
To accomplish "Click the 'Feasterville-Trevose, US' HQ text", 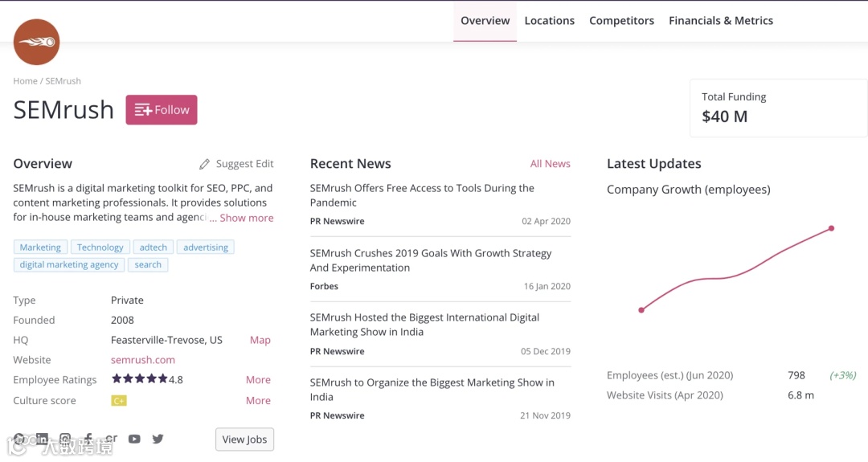I will tap(166, 340).
